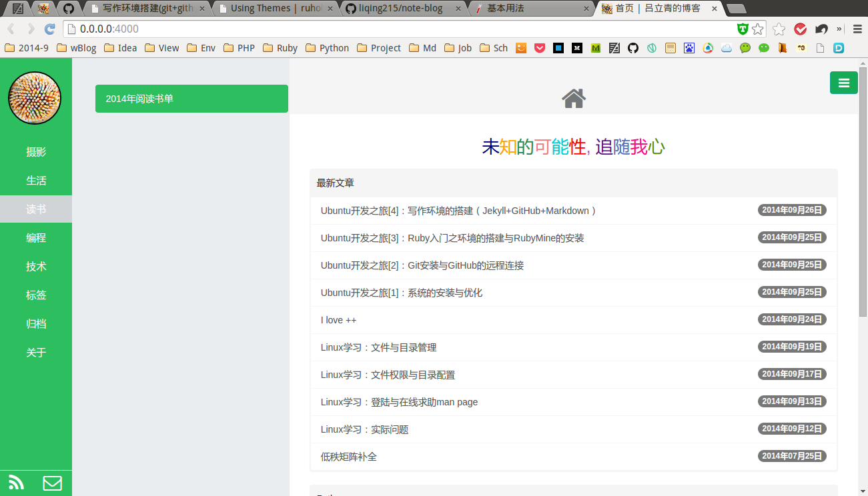This screenshot has height=496, width=868.
Task: Open article Linux学习：文件与目录管理
Action: pyautogui.click(x=573, y=347)
